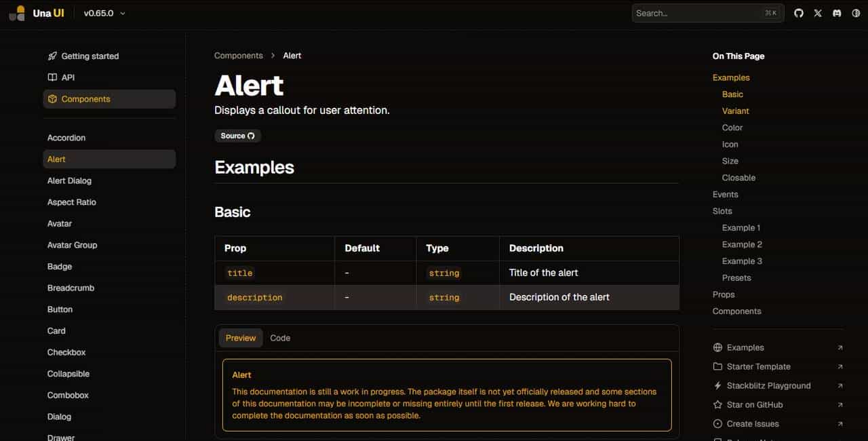Open the v0.65.0 version dropdown
This screenshot has height=441, width=868.
tap(104, 13)
